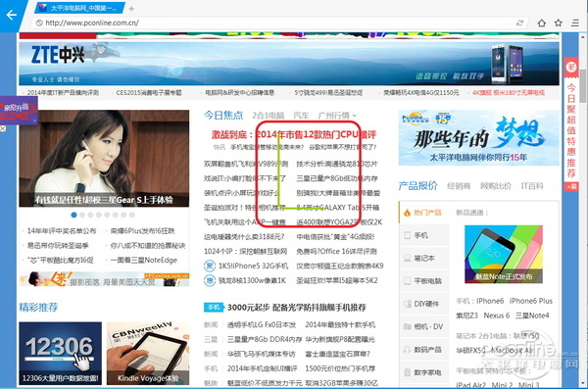Click the 聚 badge icon beside 1K5!iPhone5
Viewport: 588px width, 389px height.
point(210,266)
